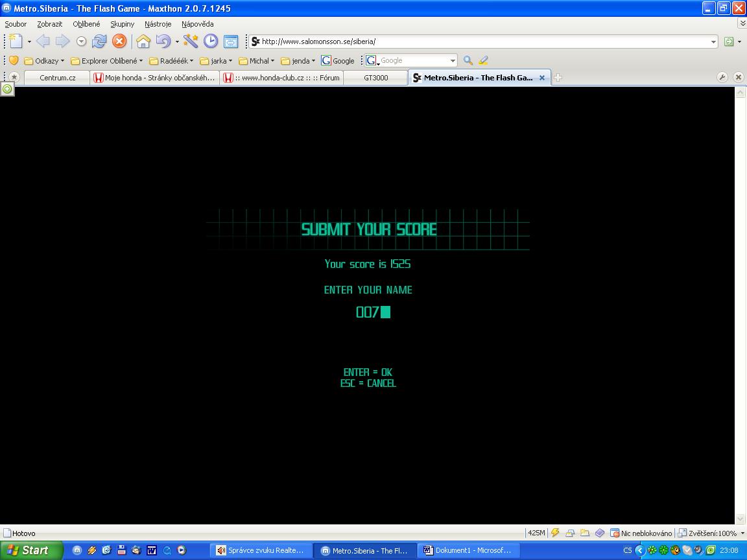Open new tab with plus icon

coord(558,78)
